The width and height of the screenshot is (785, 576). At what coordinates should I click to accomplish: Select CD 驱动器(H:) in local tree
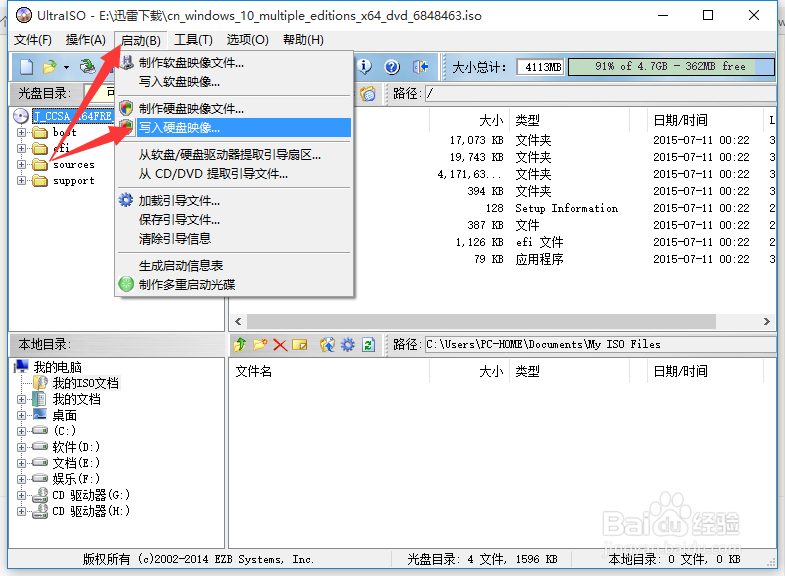coord(91,511)
